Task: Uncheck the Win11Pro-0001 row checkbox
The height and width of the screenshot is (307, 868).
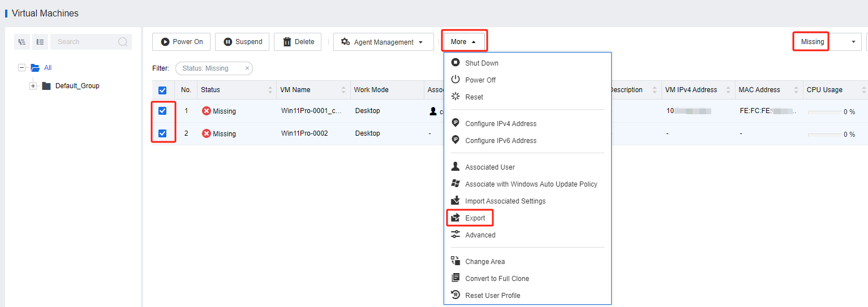Action: point(162,111)
